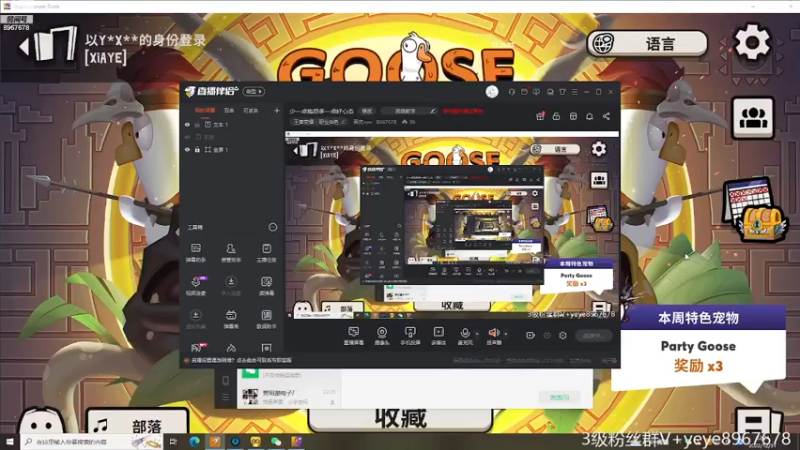Open 弹幕秀 TV icon tool
This screenshot has height=450, width=800.
(x=231, y=319)
